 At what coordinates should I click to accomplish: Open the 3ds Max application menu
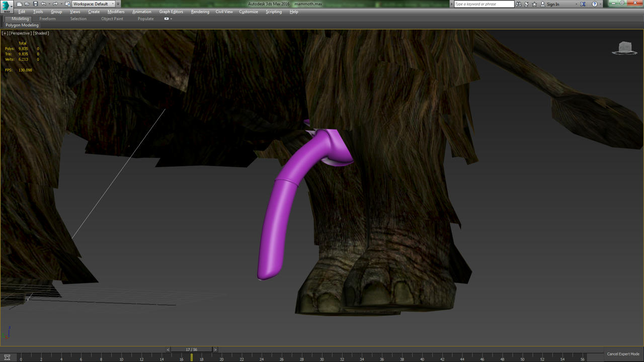(x=7, y=6)
